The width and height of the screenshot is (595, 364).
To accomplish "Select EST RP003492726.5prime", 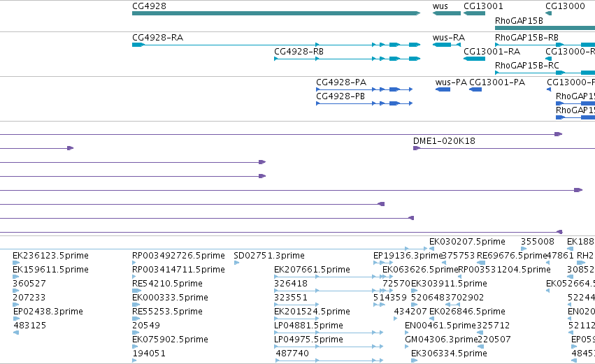I will coord(178,256).
